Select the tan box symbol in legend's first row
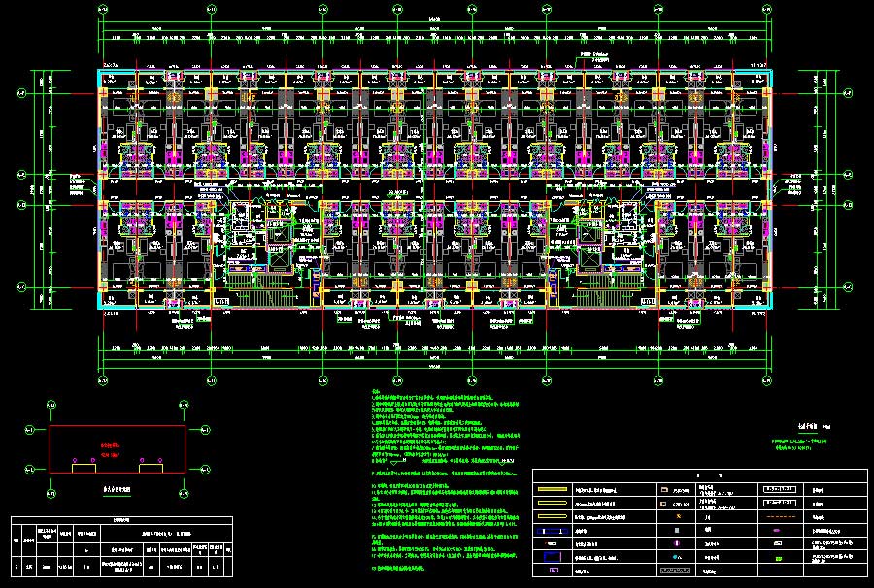Viewport: 874px width, 588px height. point(664,489)
